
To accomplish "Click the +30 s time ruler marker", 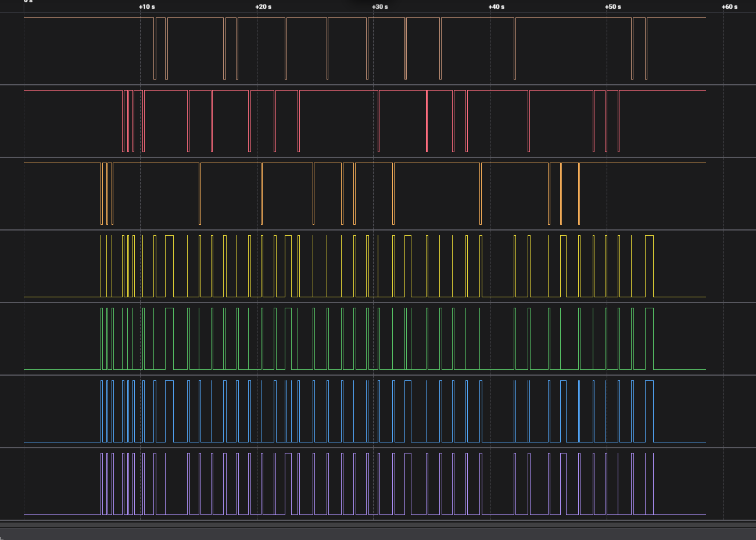I will pos(380,7).
